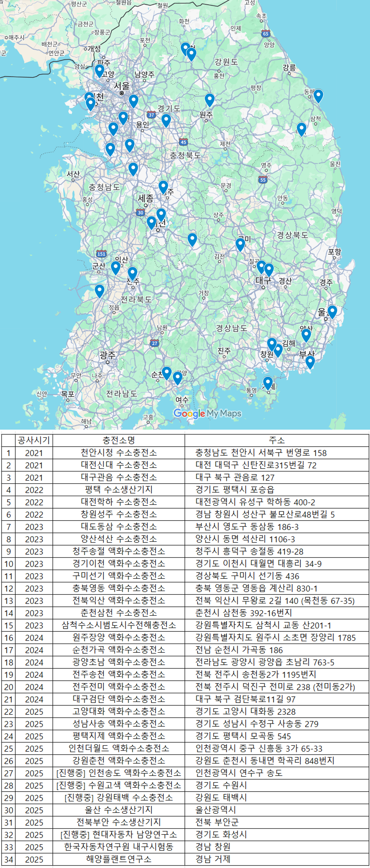Select cell [진행중] 강원태백 수소충전소
Screen dimensions: 370x868
(x=119, y=798)
